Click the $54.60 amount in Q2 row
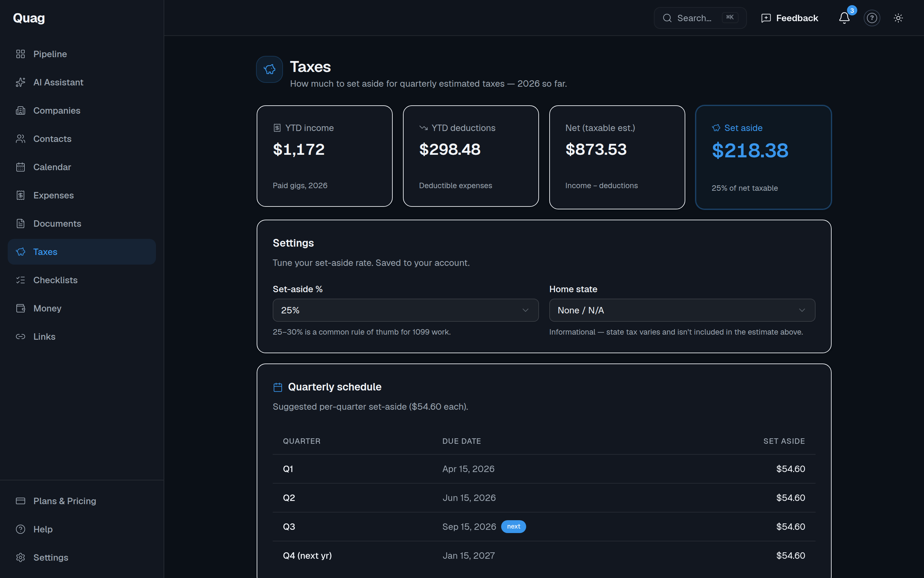The width and height of the screenshot is (924, 578). 790,498
